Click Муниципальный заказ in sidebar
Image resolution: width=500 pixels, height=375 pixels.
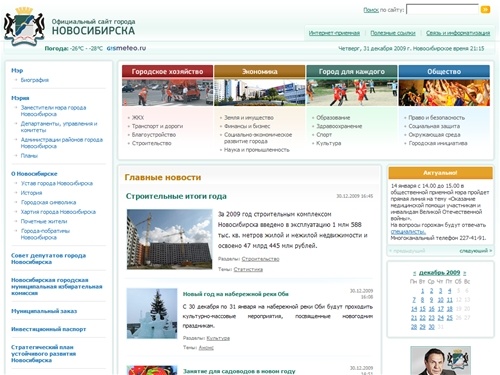pyautogui.click(x=44, y=311)
